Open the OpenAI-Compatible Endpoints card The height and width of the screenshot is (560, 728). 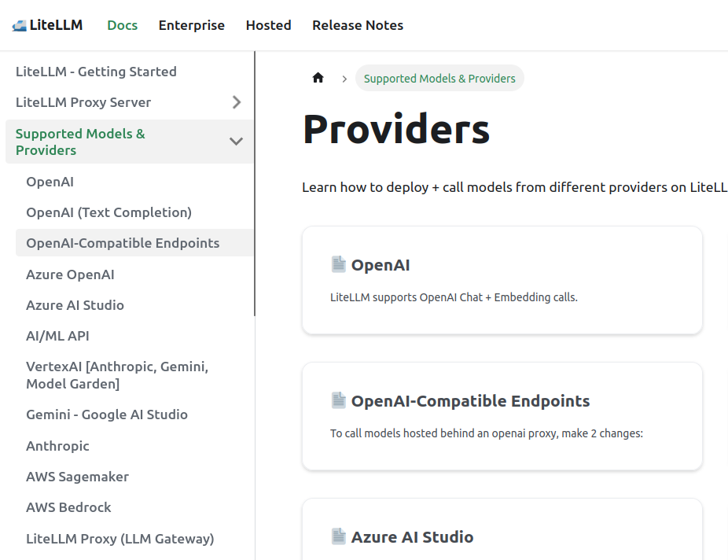click(502, 416)
